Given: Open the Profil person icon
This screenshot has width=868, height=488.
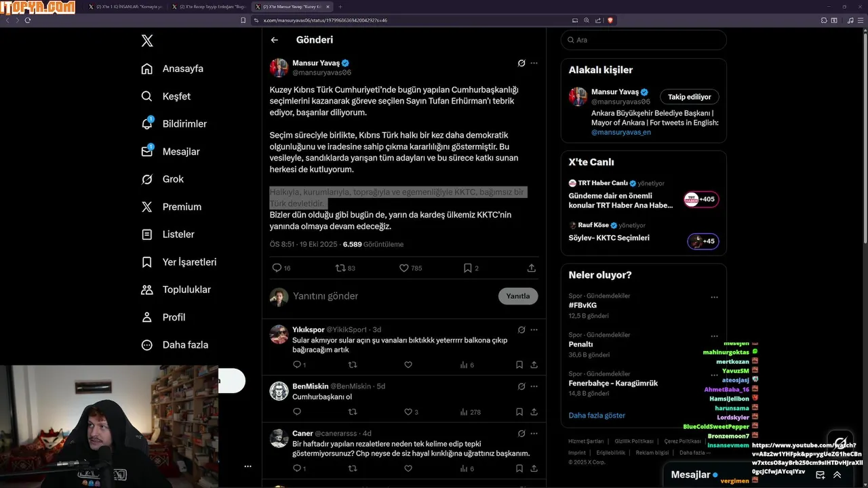Looking at the screenshot, I should [x=147, y=317].
